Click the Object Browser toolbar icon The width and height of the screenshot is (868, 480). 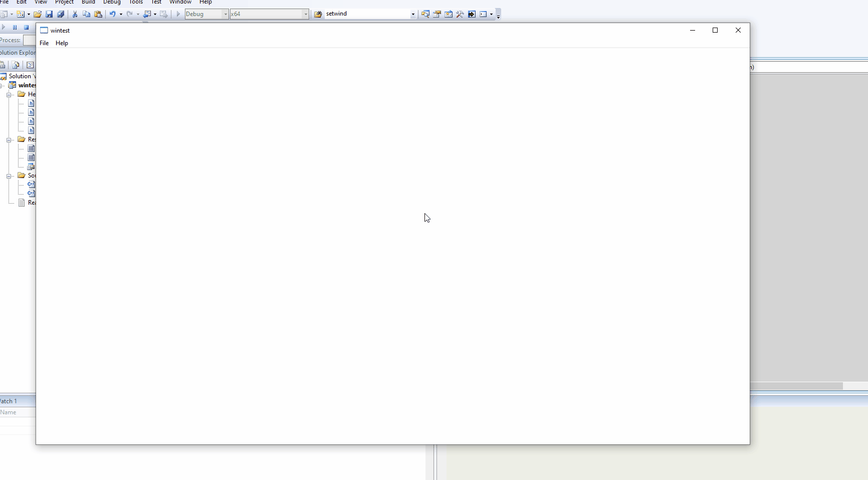tap(449, 14)
